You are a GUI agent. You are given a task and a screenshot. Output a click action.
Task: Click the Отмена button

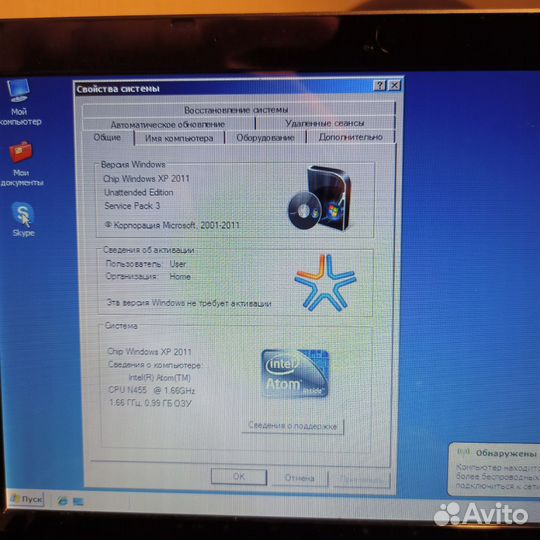click(300, 478)
